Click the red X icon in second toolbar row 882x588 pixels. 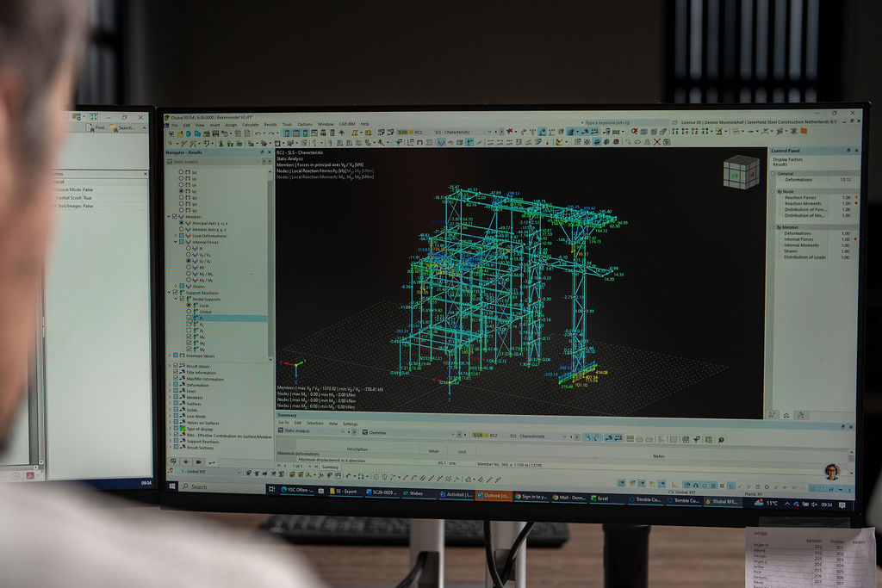pos(656,142)
